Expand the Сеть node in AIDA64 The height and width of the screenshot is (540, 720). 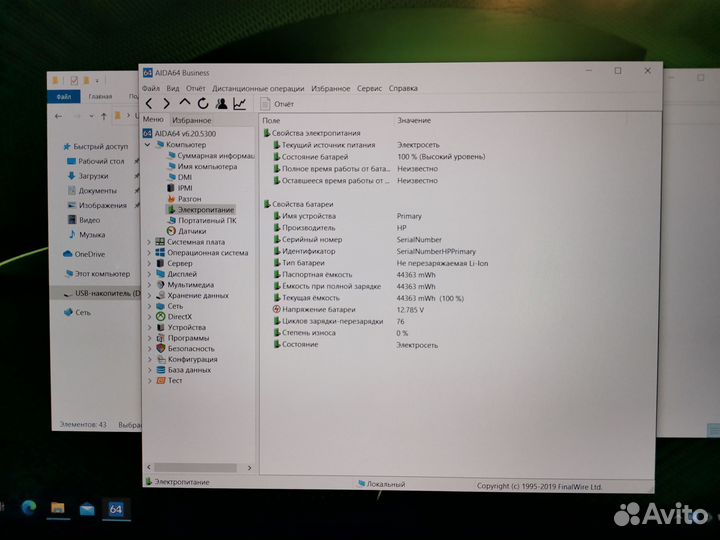(149, 306)
